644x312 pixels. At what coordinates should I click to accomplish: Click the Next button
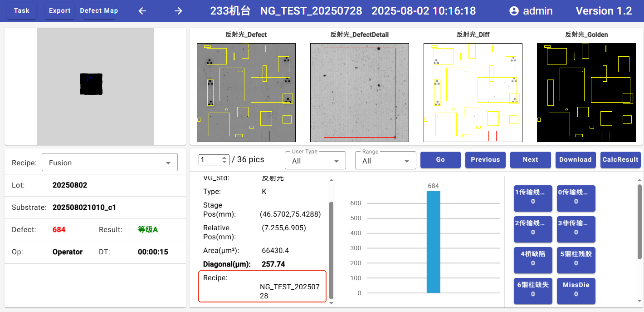[530, 159]
